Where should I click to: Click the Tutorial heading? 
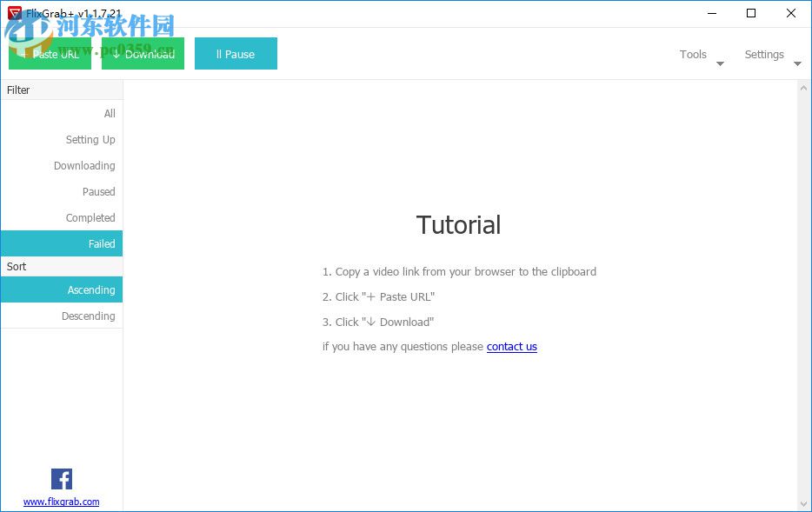pyautogui.click(x=458, y=224)
